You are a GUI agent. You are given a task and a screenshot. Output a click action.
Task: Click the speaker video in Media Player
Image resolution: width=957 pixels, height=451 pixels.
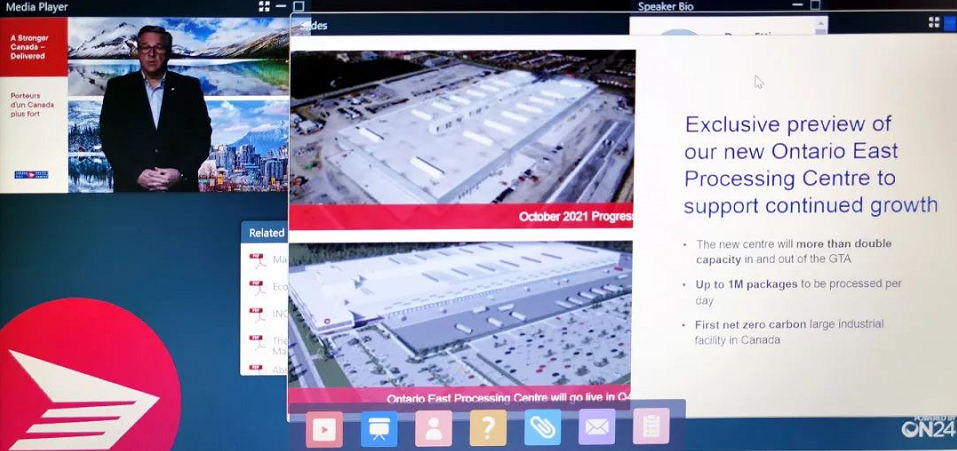pyautogui.click(x=145, y=105)
